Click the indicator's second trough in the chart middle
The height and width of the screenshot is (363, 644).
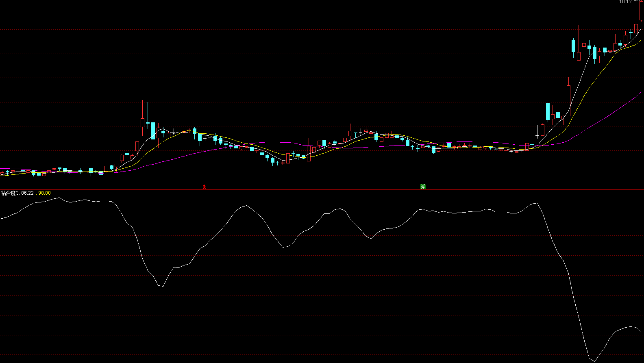point(284,247)
